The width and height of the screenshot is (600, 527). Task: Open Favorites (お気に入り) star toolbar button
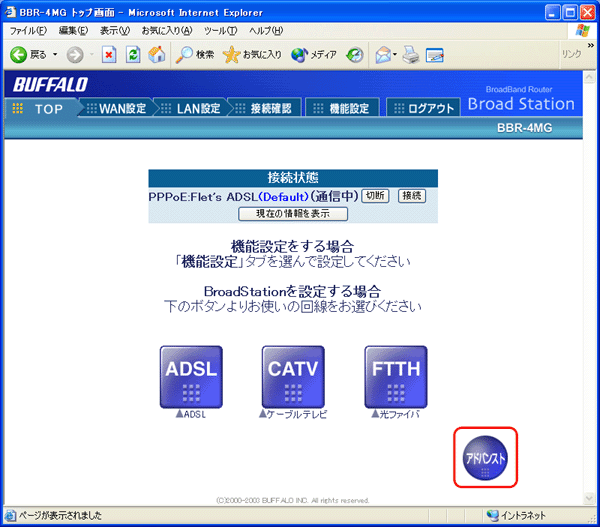(252, 55)
